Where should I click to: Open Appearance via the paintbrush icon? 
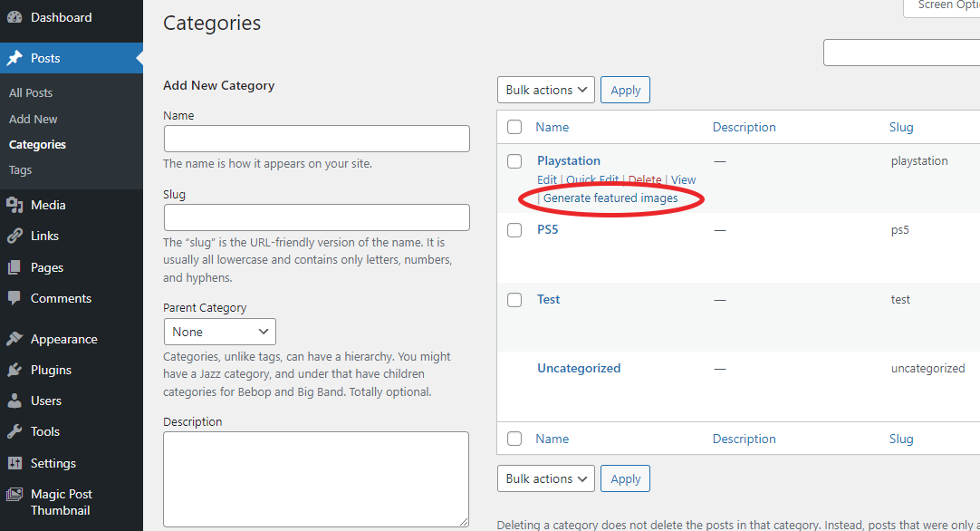14,339
